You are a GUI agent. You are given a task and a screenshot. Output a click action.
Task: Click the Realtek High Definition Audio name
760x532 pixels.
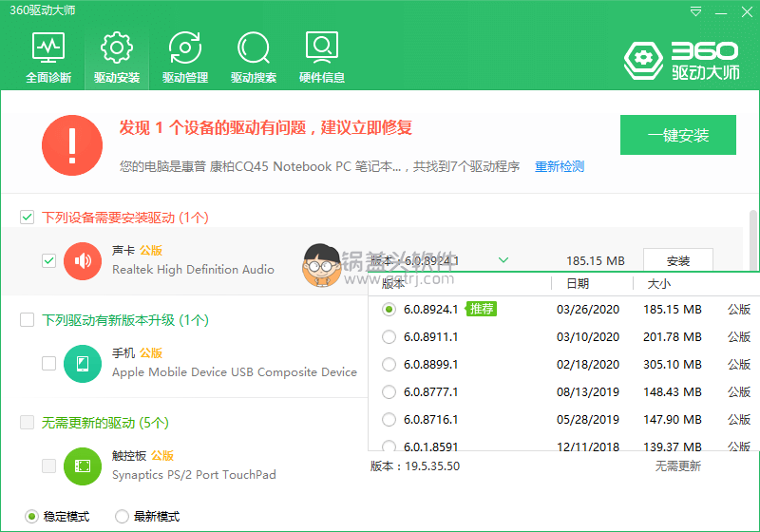point(193,270)
